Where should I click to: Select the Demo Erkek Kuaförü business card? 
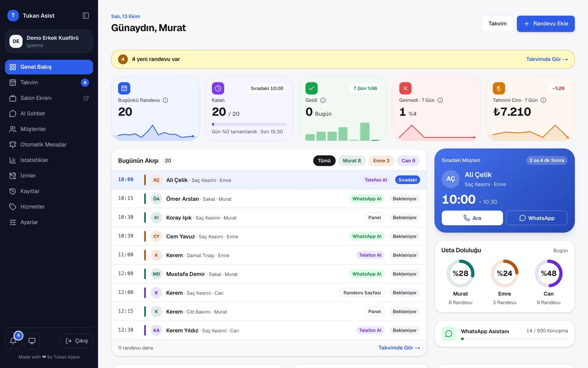[49, 41]
